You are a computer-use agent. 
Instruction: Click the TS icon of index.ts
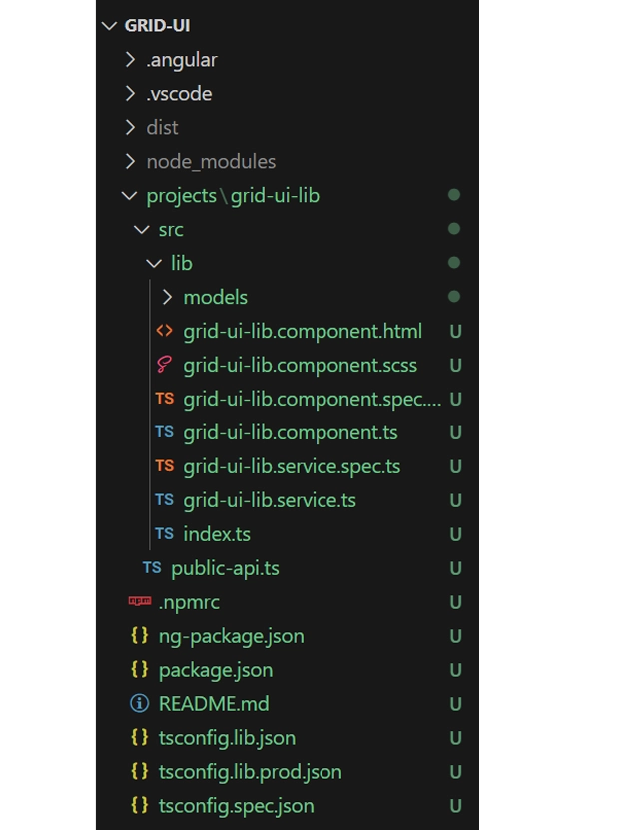pyautogui.click(x=164, y=533)
